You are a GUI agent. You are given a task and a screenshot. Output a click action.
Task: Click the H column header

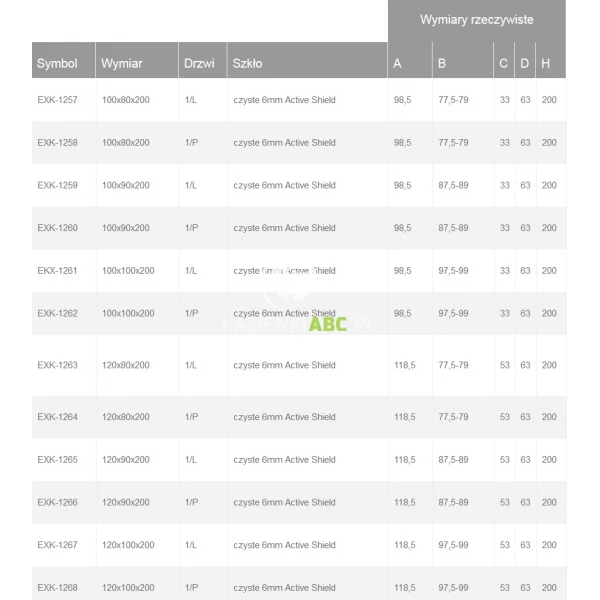[x=545, y=64]
